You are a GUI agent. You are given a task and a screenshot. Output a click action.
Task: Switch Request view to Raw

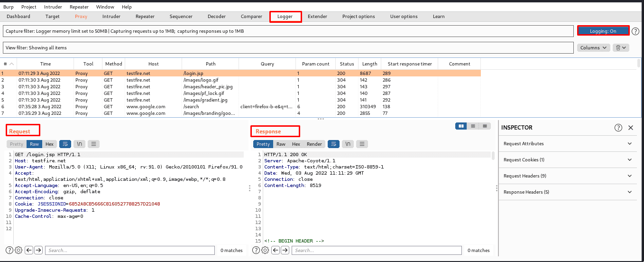[34, 144]
